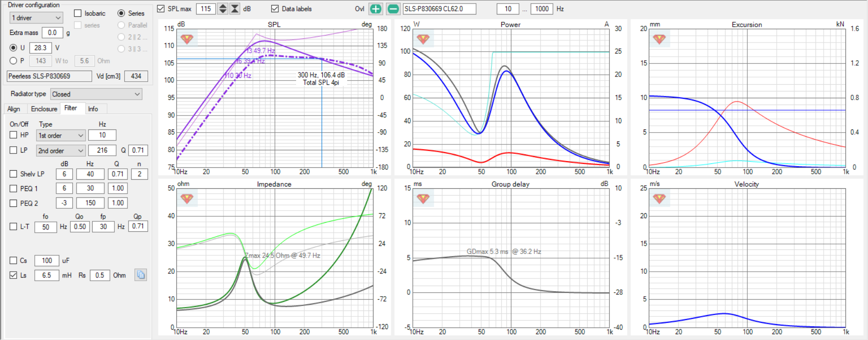
Task: Click the Cs 100 uF field
Action: click(x=47, y=260)
